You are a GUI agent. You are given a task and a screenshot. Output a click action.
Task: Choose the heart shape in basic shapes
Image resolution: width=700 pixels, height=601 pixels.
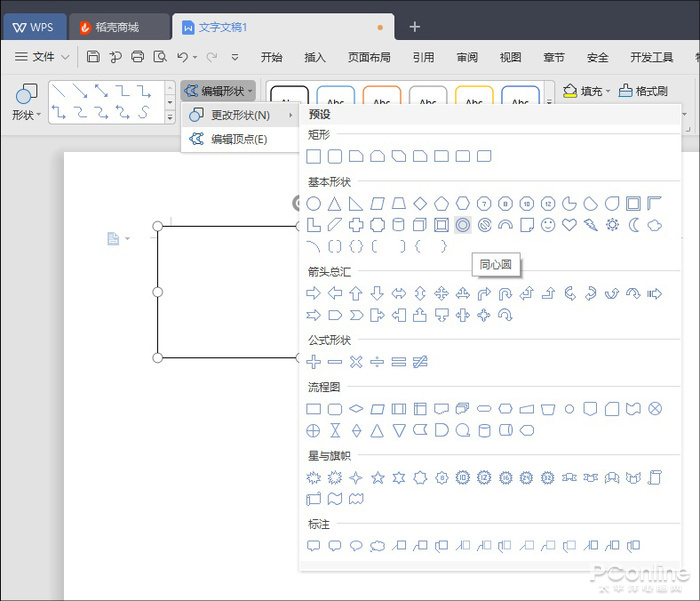569,225
